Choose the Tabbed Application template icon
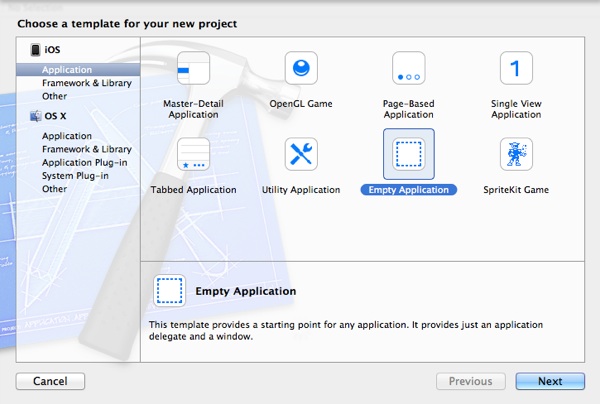 click(193, 155)
